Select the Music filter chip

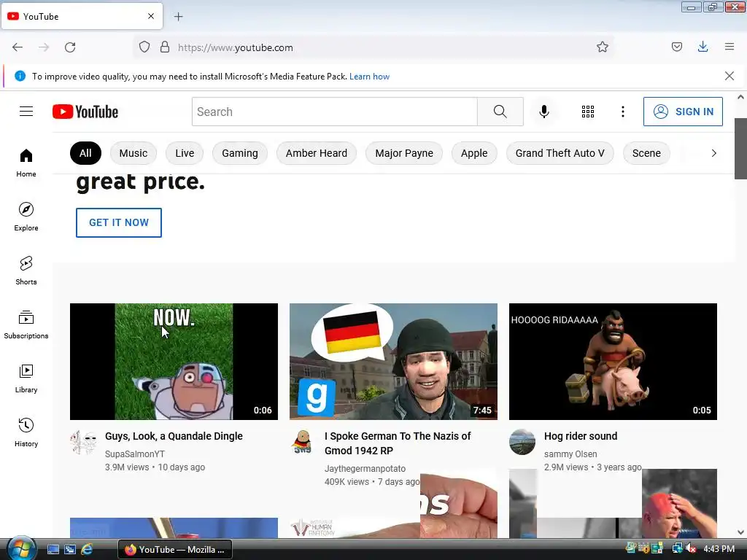(x=133, y=153)
